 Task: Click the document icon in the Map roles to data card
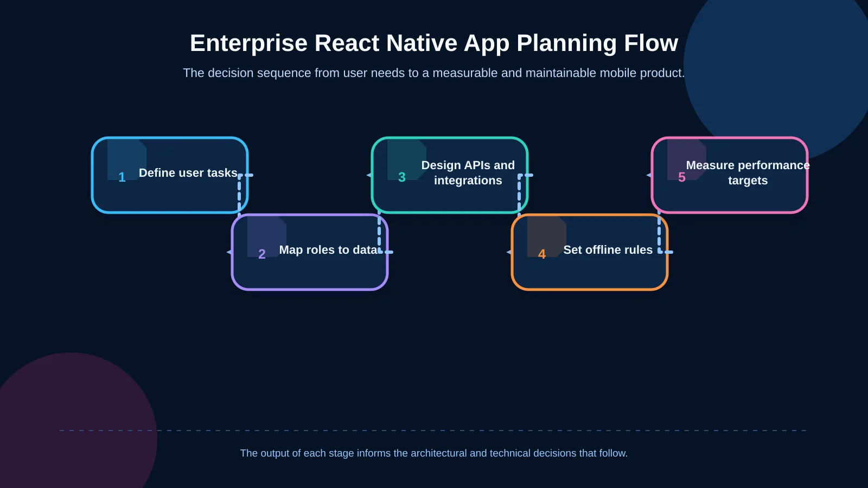(267, 237)
